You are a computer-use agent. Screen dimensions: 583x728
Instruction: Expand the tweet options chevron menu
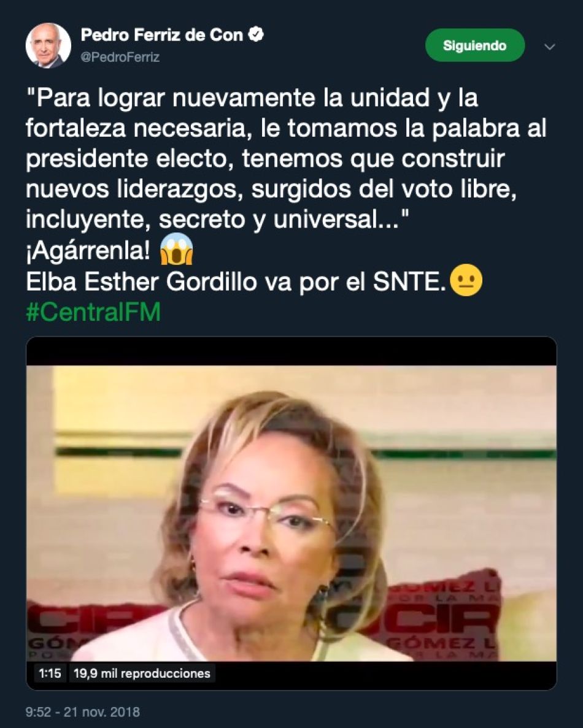549,47
